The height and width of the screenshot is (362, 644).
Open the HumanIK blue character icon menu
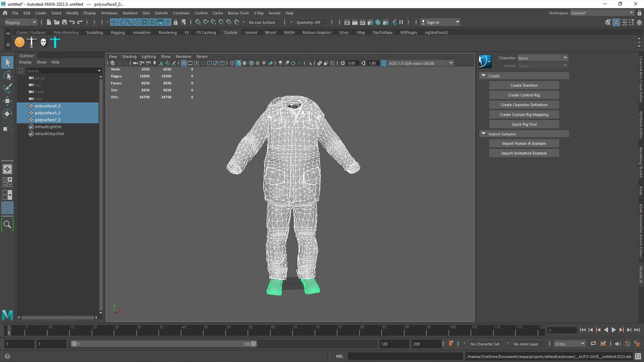[x=485, y=62]
